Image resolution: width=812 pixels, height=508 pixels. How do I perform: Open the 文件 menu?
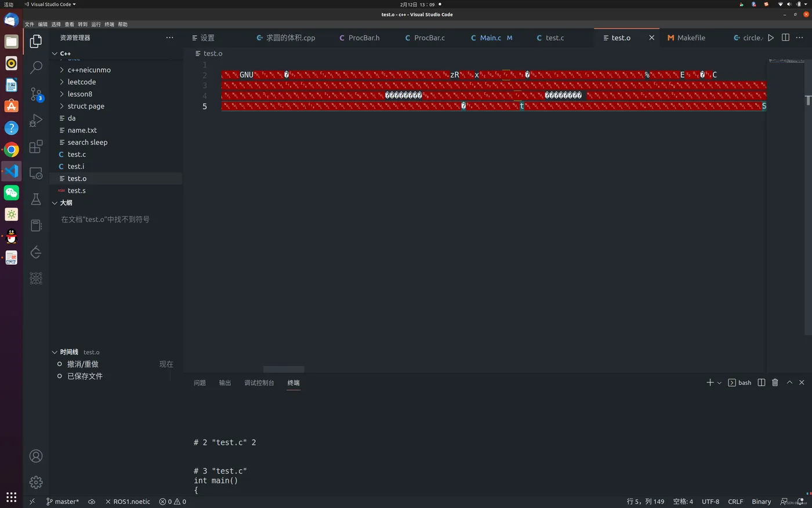[30, 24]
